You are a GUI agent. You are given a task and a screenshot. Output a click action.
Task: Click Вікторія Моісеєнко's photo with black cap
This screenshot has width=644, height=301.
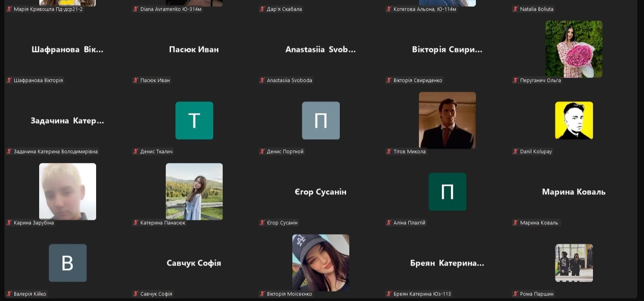(320, 263)
